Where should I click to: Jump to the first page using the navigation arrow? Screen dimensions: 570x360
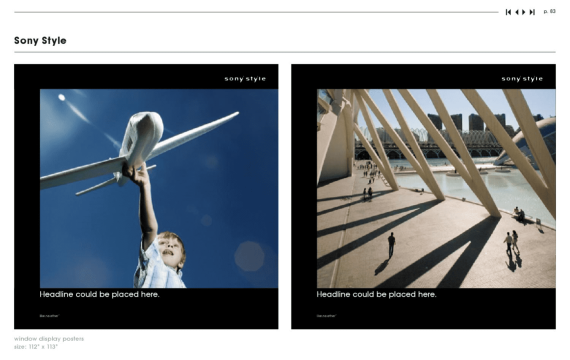pyautogui.click(x=508, y=12)
